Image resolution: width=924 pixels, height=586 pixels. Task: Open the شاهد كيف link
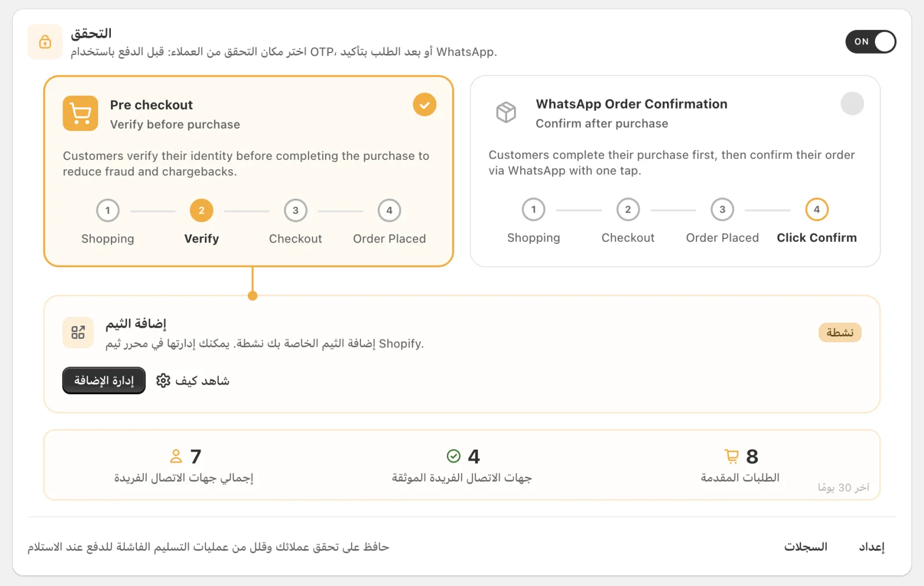coord(202,381)
